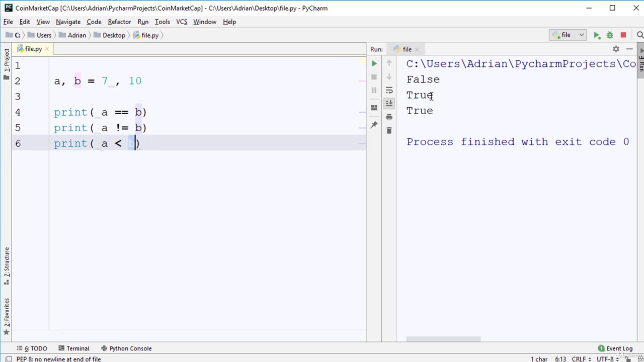Print the console output with printer icon
Image resolution: width=644 pixels, height=362 pixels.
tap(389, 117)
